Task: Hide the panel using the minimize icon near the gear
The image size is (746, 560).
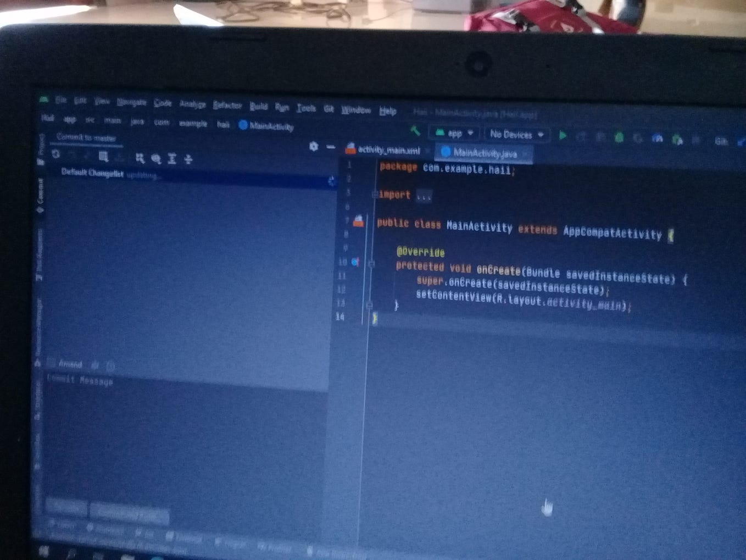Action: (330, 147)
